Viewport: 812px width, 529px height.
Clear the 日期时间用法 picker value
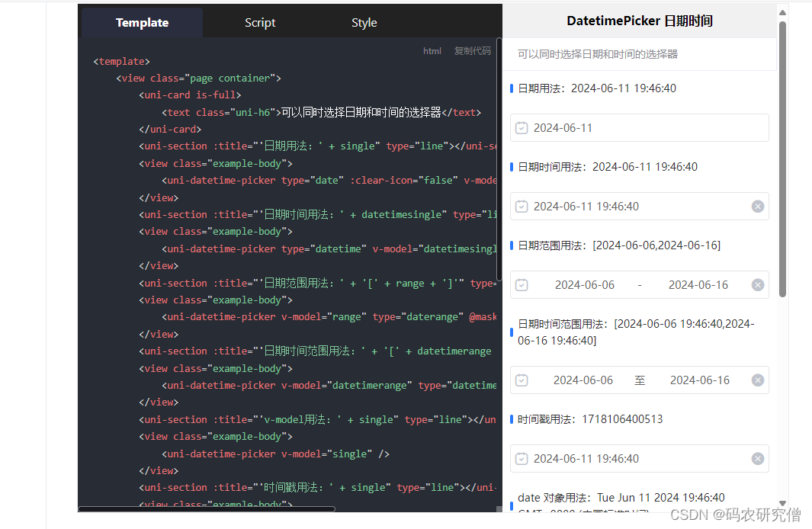tap(757, 206)
